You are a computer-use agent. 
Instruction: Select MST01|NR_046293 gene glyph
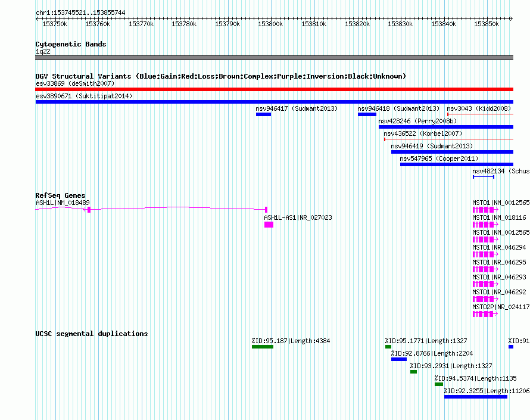pyautogui.click(x=485, y=284)
